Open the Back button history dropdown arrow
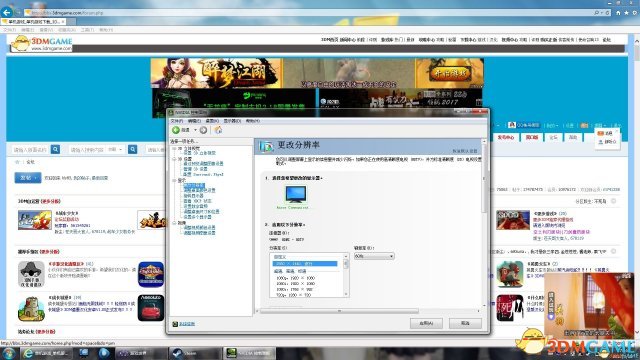This screenshot has width=640, height=360. [195, 130]
